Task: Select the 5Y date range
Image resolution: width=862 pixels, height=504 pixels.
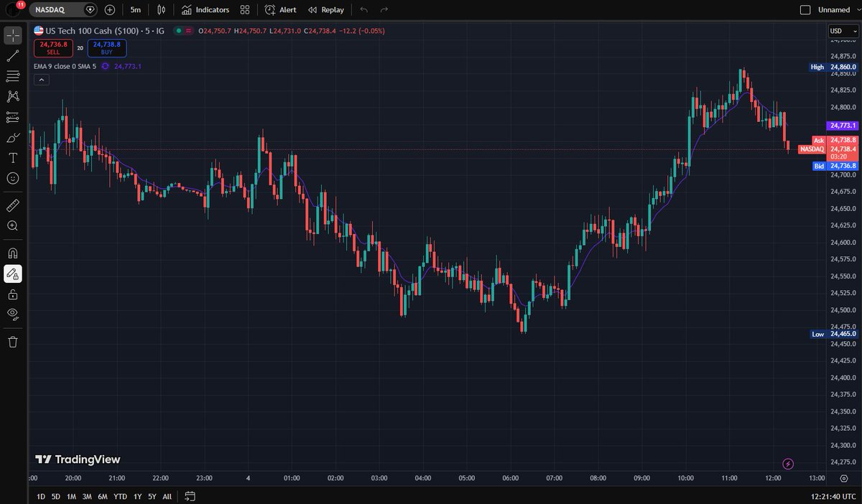Action: point(152,496)
